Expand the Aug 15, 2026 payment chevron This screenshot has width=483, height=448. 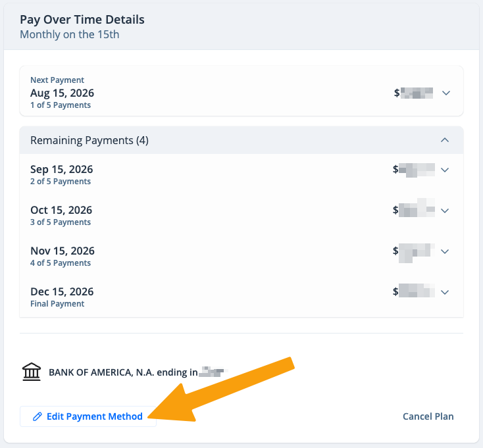(x=446, y=93)
